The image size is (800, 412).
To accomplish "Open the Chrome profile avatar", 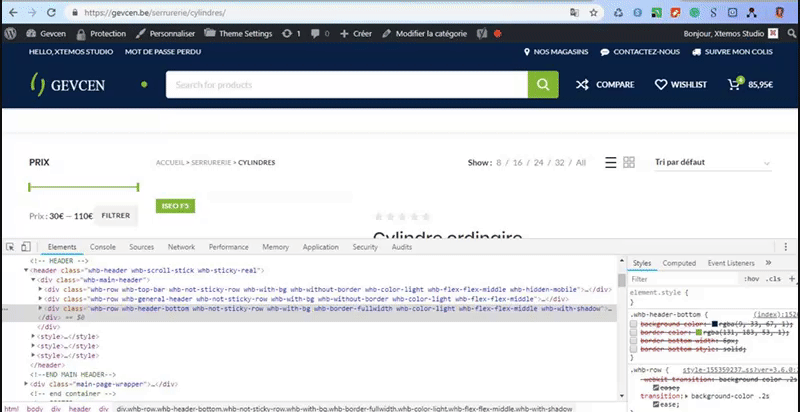I will point(779,13).
